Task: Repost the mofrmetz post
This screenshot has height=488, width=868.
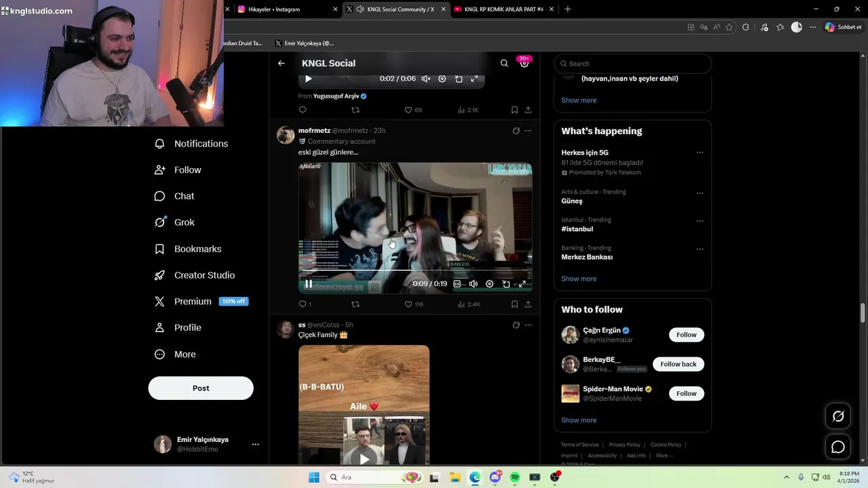Action: tap(355, 304)
